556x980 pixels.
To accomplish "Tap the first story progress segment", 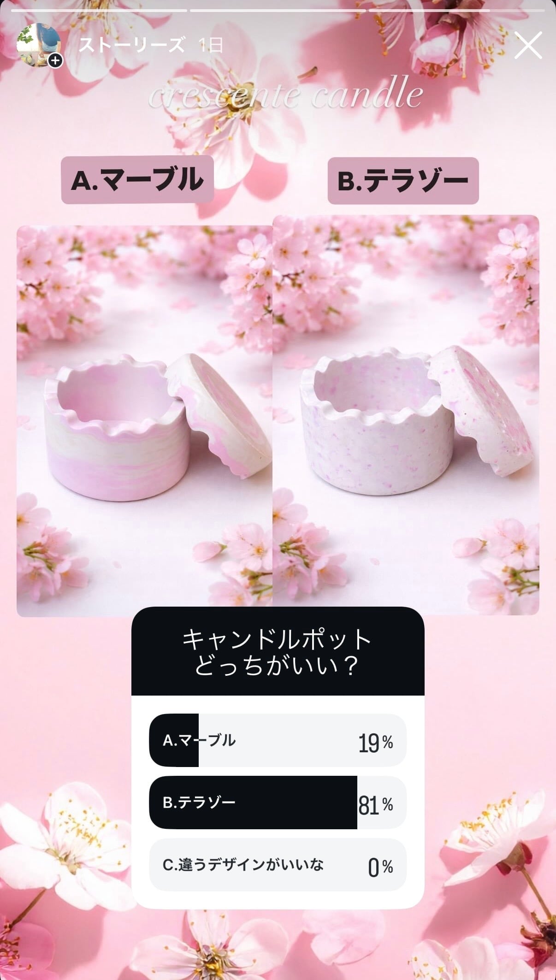I will pos(99,10).
